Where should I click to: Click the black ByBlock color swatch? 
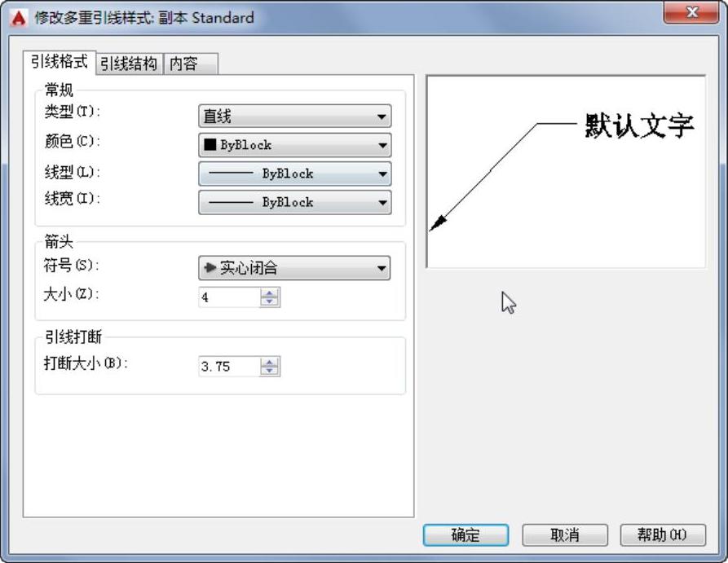tap(210, 146)
